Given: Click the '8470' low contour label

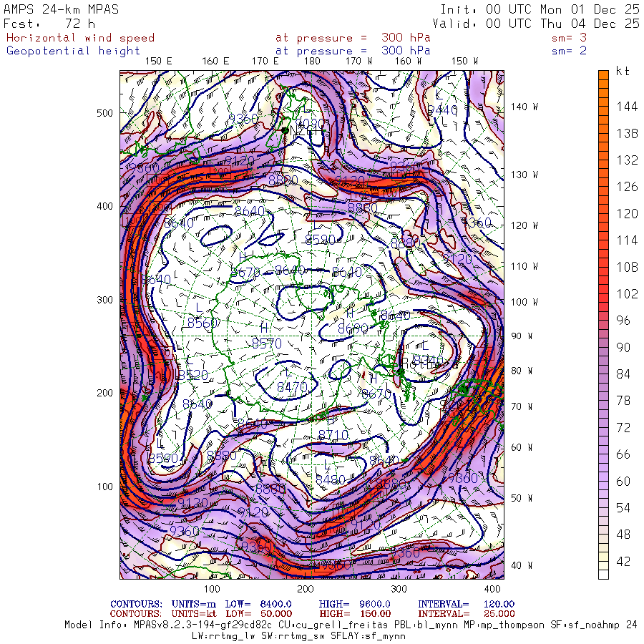Looking at the screenshot, I should coord(292,387).
